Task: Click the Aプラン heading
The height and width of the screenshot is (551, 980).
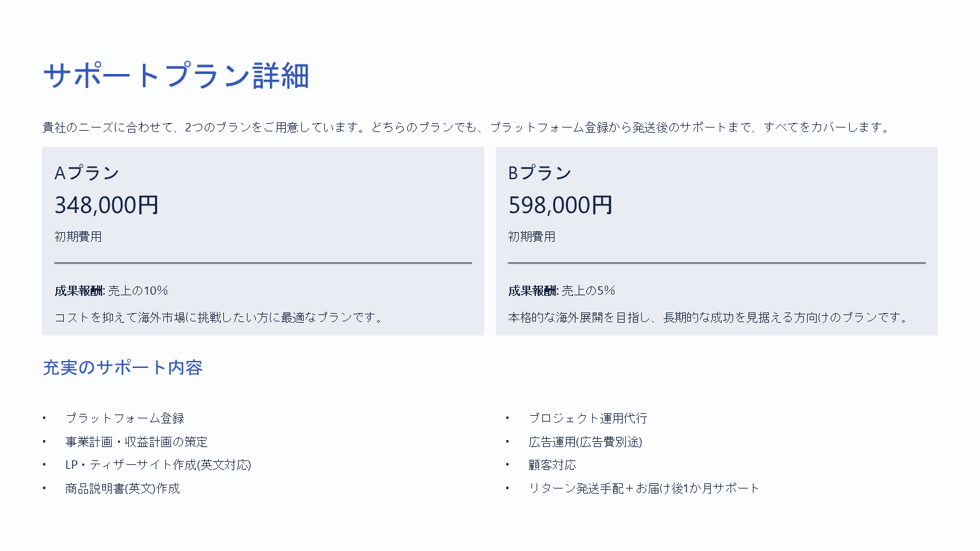Action: (x=87, y=173)
